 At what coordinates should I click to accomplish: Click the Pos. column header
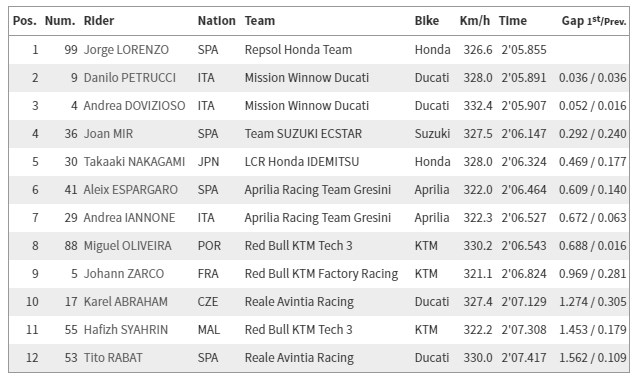click(25, 21)
